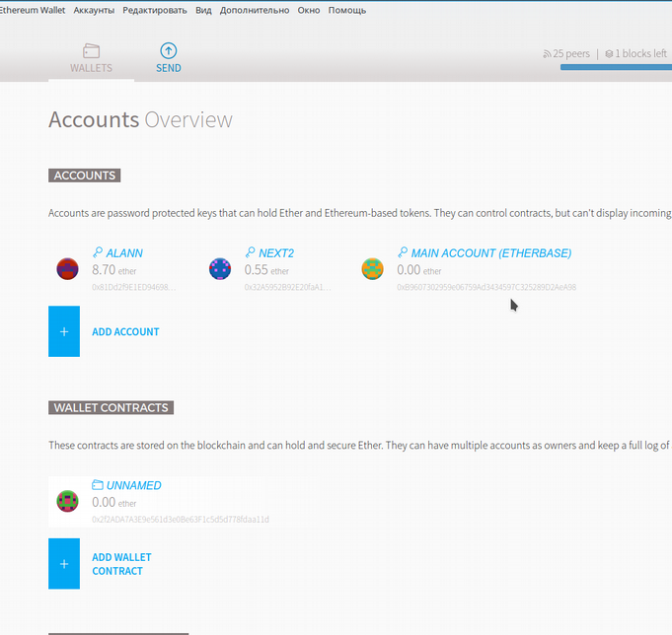
Task: Select the ALANN account identicon
Action: pyautogui.click(x=68, y=269)
